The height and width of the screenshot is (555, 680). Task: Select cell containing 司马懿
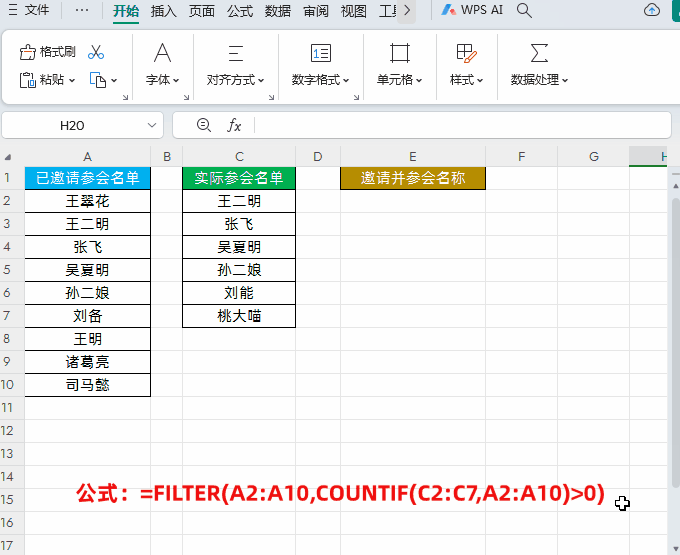tap(88, 385)
